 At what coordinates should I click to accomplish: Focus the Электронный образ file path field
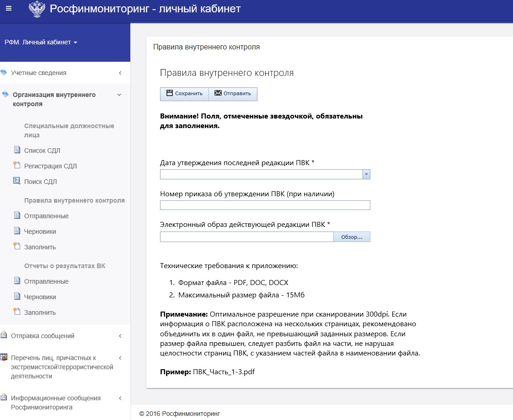(x=247, y=237)
